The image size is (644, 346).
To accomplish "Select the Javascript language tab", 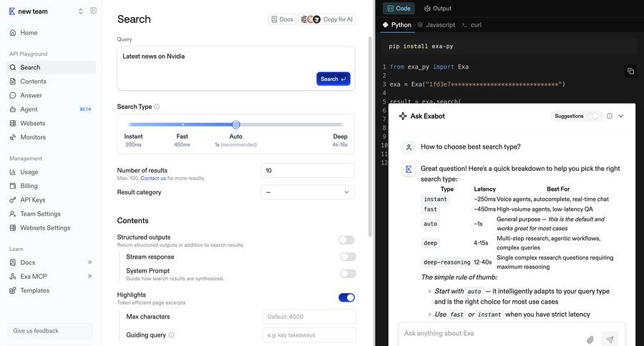I will (436, 25).
